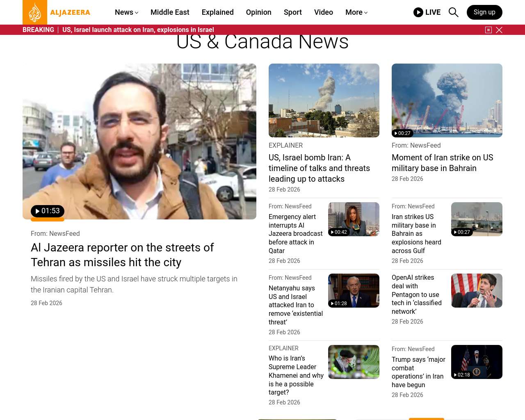Go to the Opinion section
This screenshot has width=525, height=420.
(x=259, y=12)
